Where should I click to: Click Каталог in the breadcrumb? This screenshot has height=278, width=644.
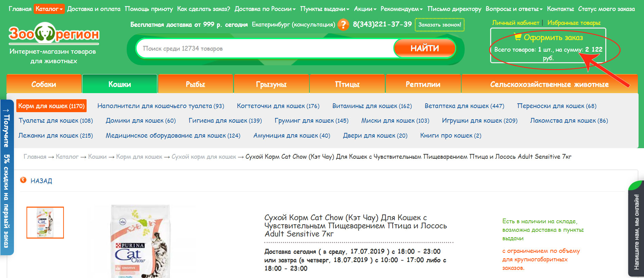click(67, 157)
